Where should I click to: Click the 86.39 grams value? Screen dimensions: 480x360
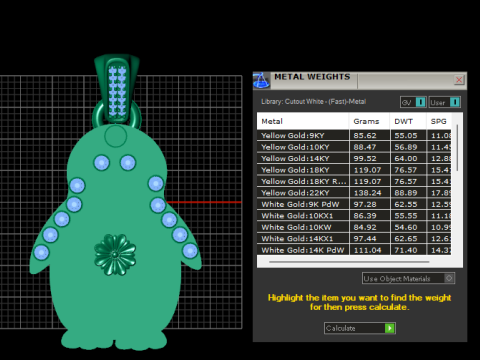tap(365, 216)
